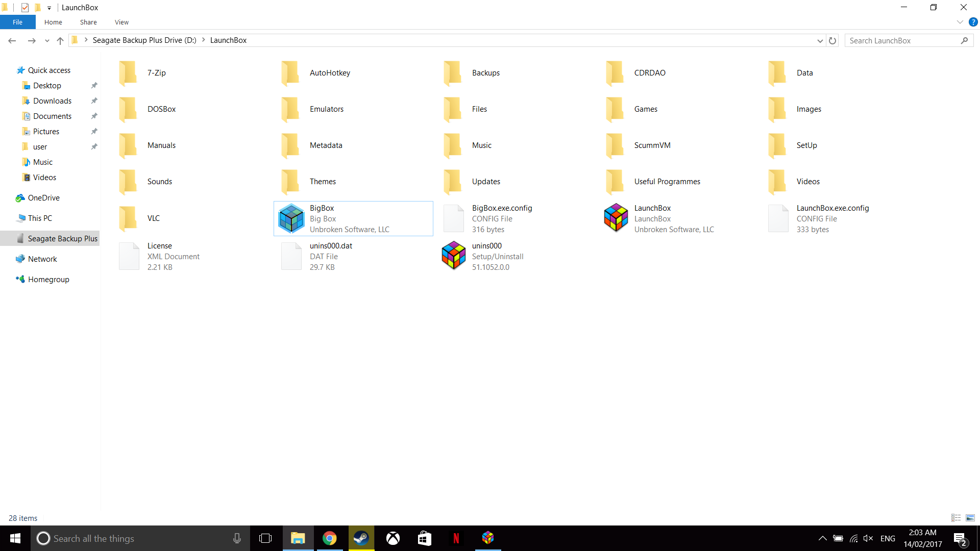Viewport: 980px width, 551px height.
Task: Open the 7-Zip folder icon
Action: [x=128, y=73]
